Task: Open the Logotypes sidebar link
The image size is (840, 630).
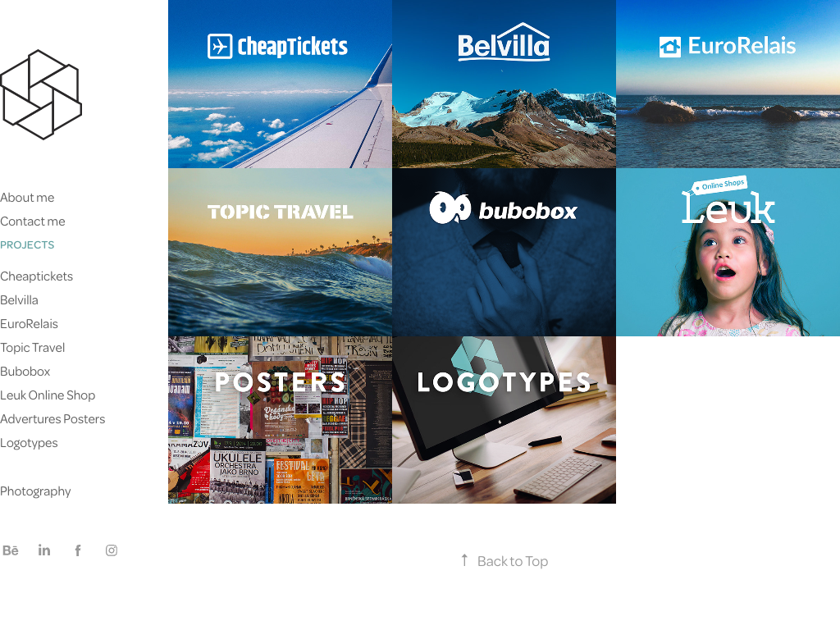Action: [x=29, y=443]
